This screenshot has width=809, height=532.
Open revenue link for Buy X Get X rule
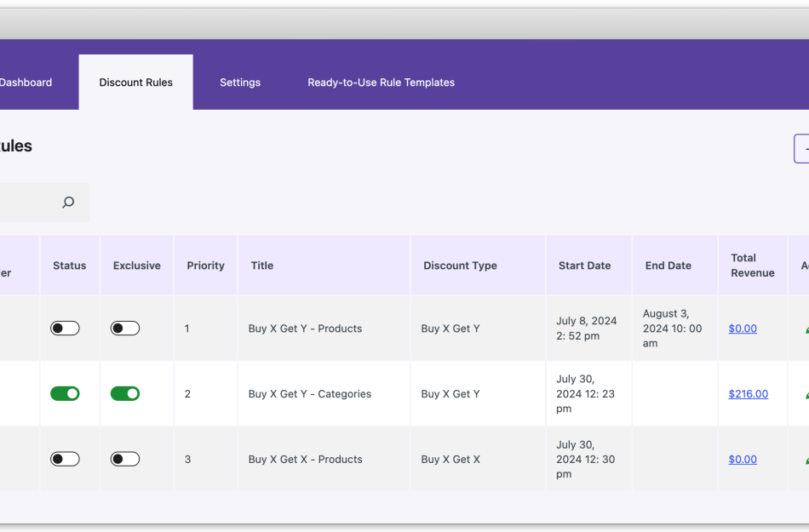coord(743,459)
